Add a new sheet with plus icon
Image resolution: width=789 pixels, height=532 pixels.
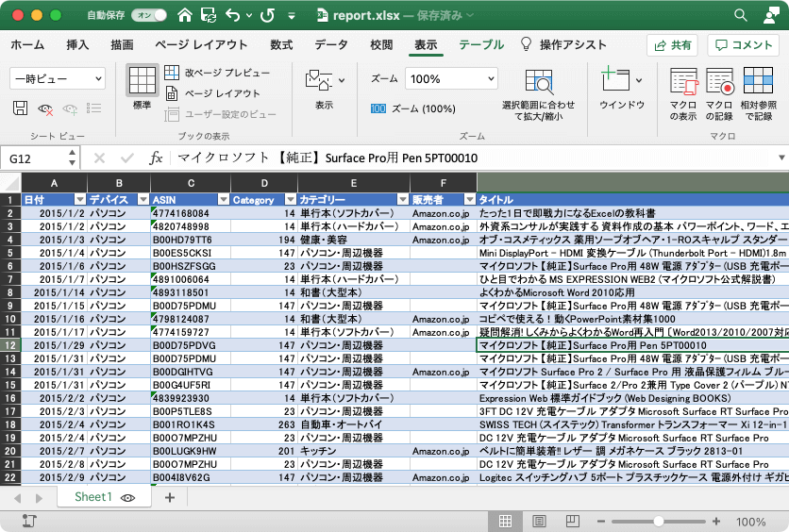click(x=170, y=497)
